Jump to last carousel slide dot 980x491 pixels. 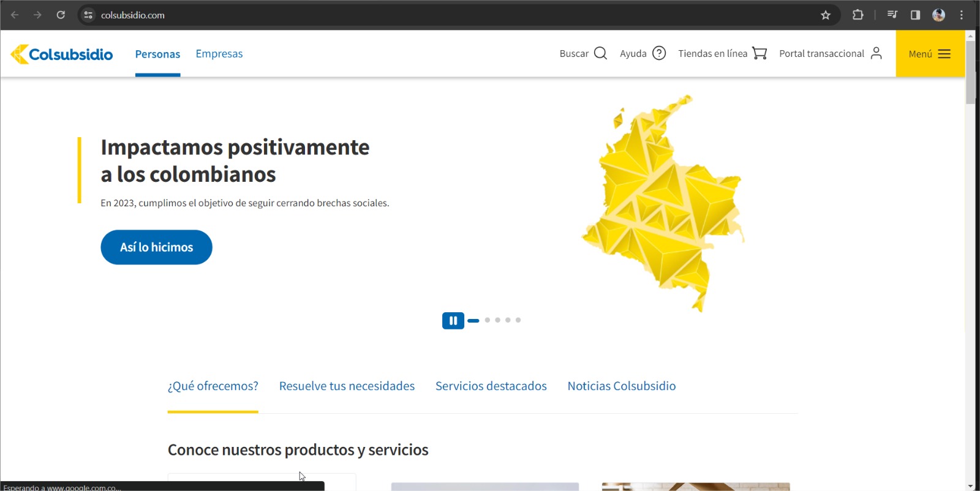click(x=518, y=320)
